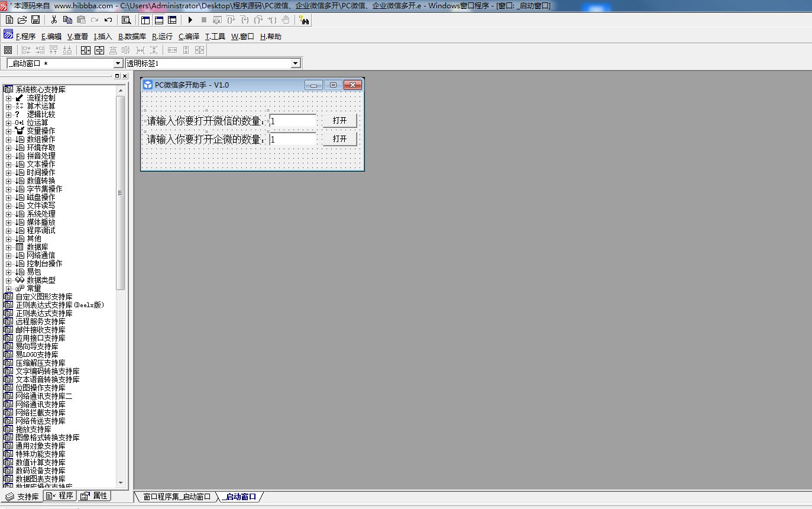This screenshot has width=812, height=509.
Task: Click the Open file folder icon
Action: tap(22, 20)
